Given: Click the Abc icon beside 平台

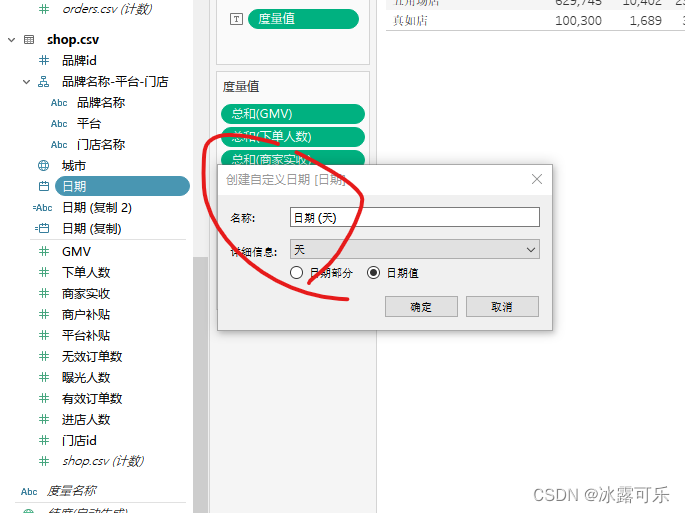Looking at the screenshot, I should (x=59, y=124).
